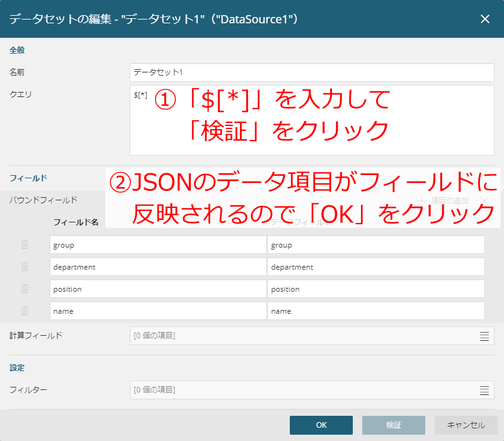The image size is (504, 441).
Task: Select the フィールド section heading
Action: 28,178
